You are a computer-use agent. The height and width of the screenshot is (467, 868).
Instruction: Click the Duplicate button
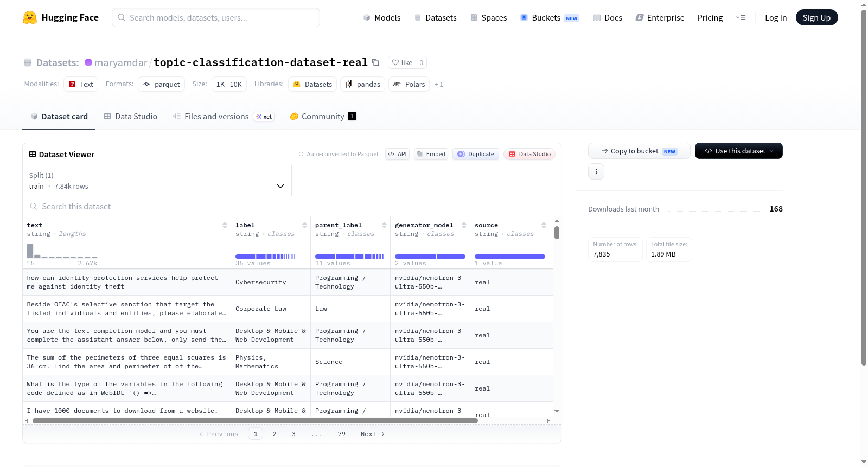coord(475,154)
